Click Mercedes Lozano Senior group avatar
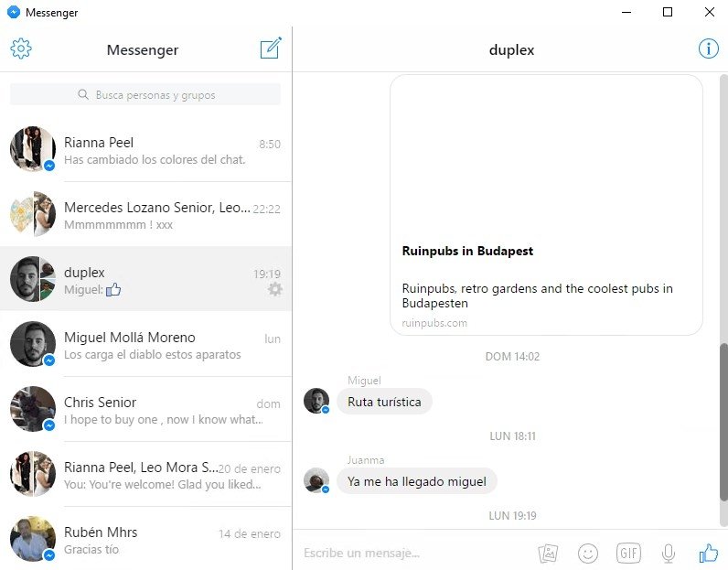The height and width of the screenshot is (570, 728). pos(33,214)
